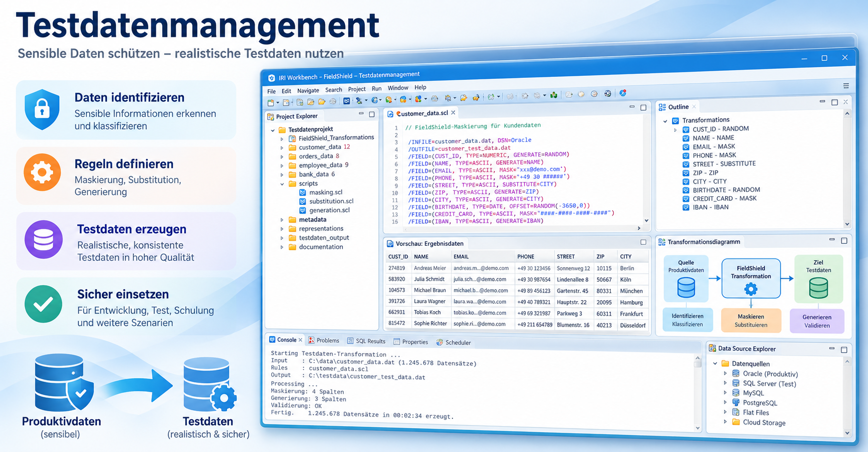Expand the CUST_ID - RANDOM outline node

(675, 129)
